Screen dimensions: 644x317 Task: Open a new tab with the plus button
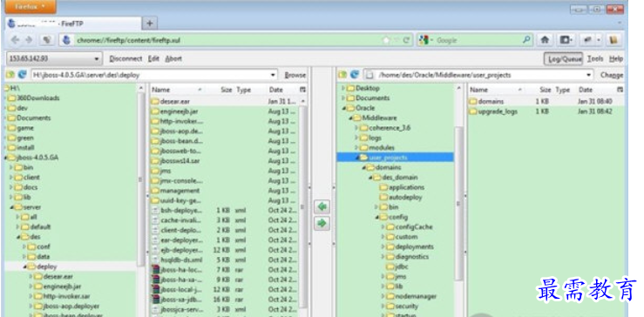pyautogui.click(x=150, y=24)
